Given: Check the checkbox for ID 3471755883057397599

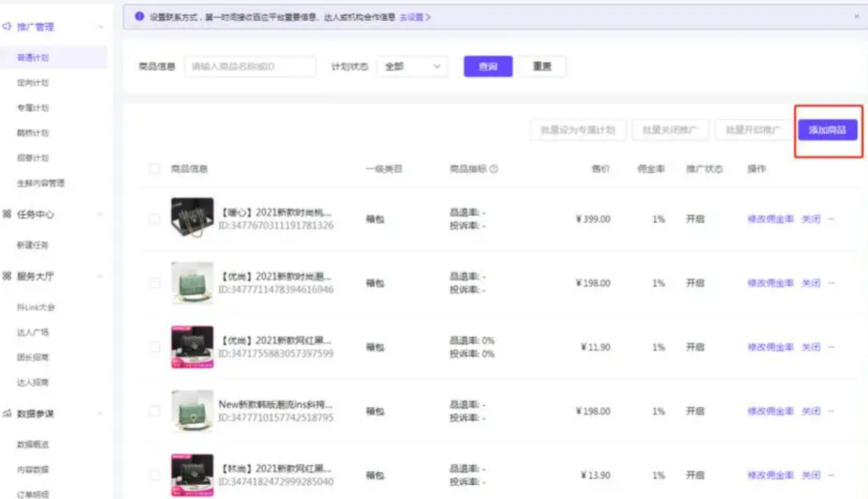Looking at the screenshot, I should 155,347.
